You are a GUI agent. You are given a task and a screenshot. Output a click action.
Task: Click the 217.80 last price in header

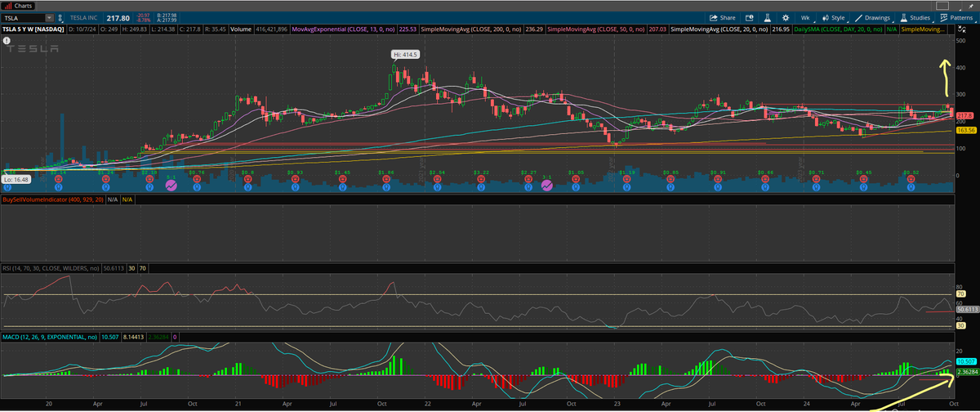click(118, 18)
